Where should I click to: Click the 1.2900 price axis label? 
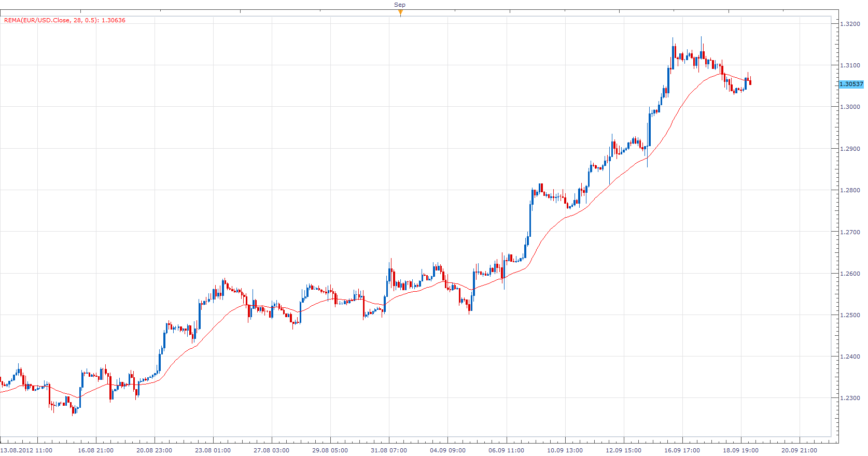point(850,149)
